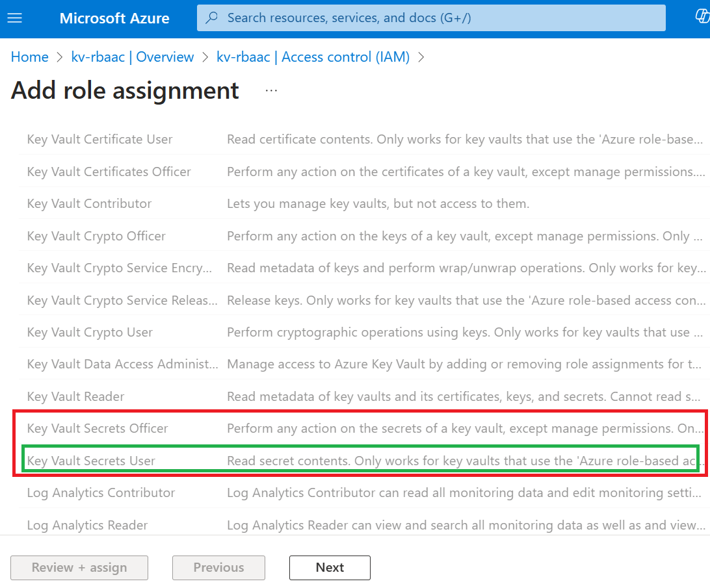Screen dimensions: 710x588
Task: Click the Add role assignment page heading
Action: point(125,90)
